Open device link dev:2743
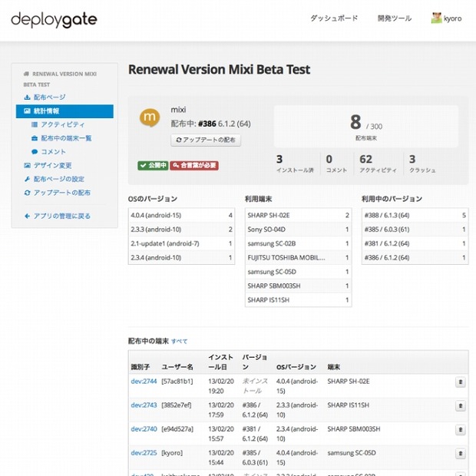The image size is (476, 476). coord(144,405)
